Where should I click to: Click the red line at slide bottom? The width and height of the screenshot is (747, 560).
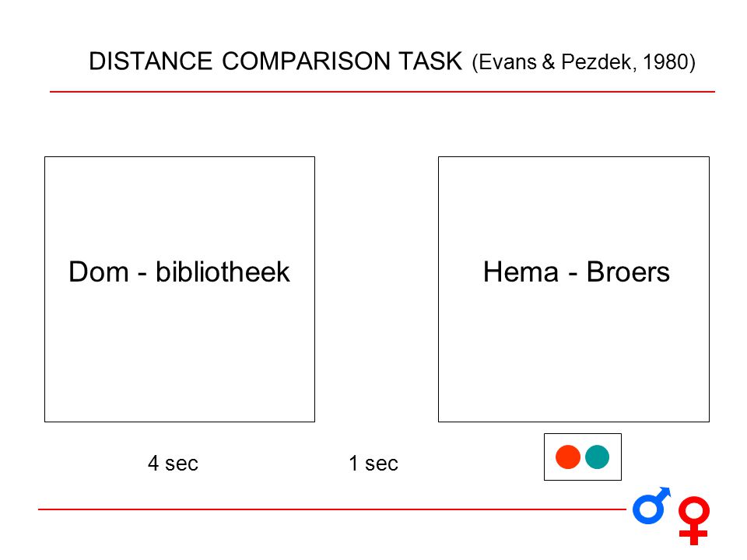332,509
